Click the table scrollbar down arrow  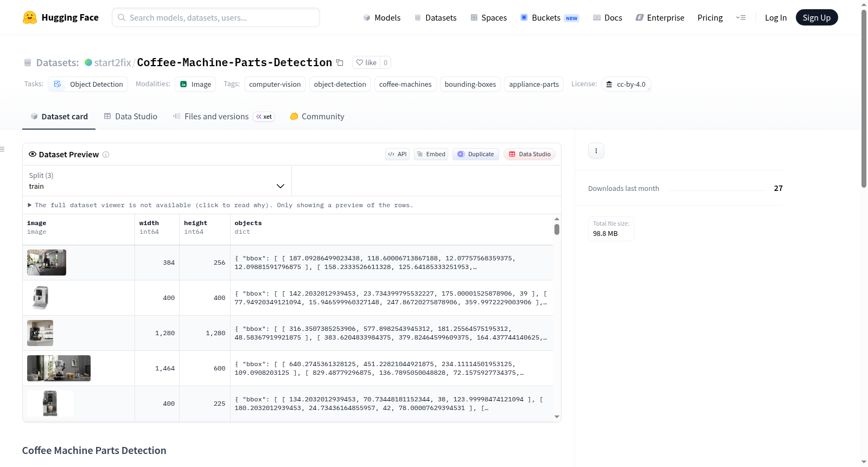[x=557, y=417]
